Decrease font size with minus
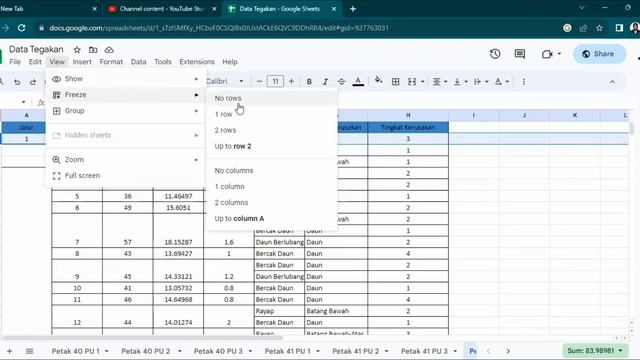 coord(259,82)
